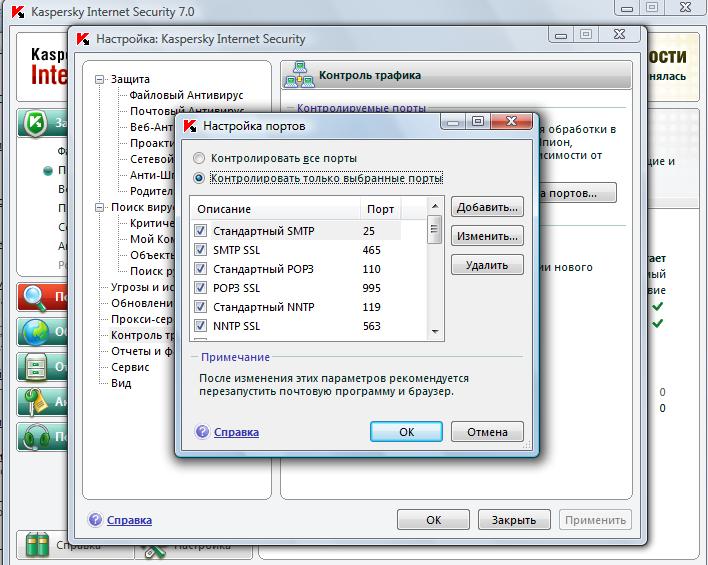
Task: Collapse the Защита tree node
Action: pyautogui.click(x=99, y=79)
